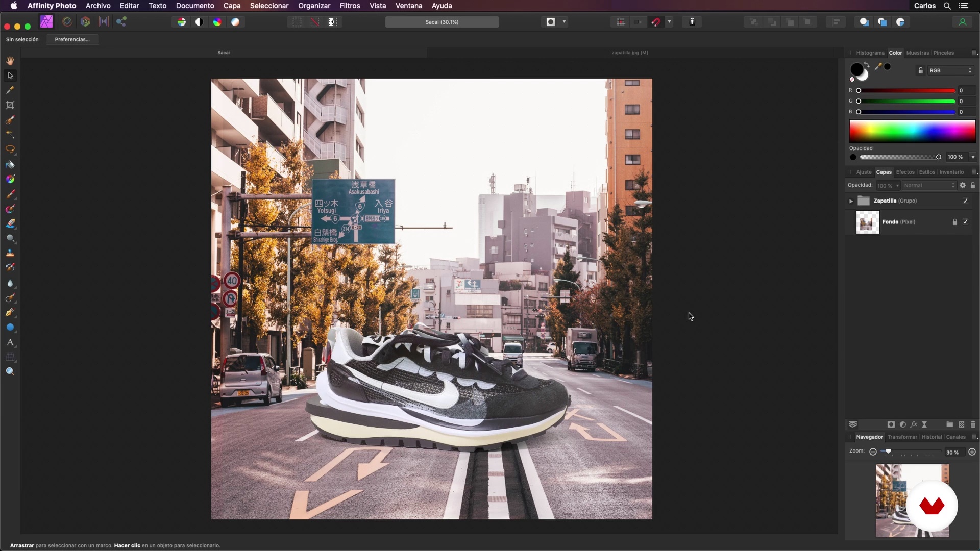Expand the Zapatilla group layer
Screen dimensions: 980x551
[851, 202]
